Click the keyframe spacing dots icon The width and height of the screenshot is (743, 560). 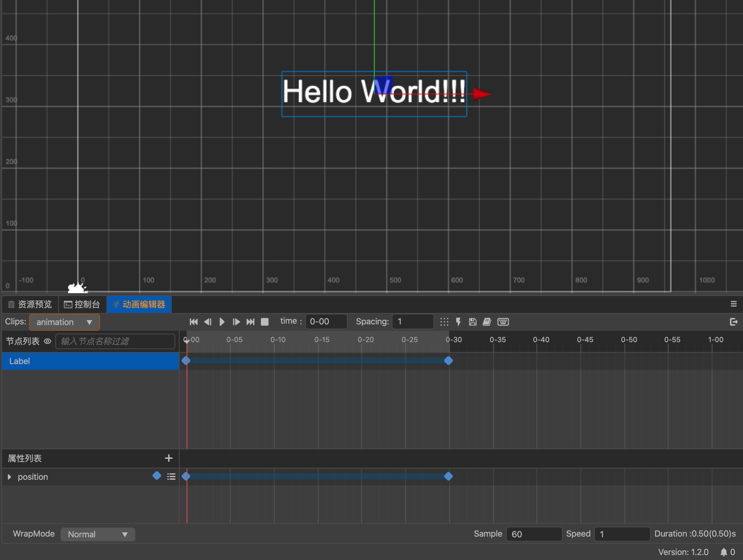pyautogui.click(x=444, y=322)
